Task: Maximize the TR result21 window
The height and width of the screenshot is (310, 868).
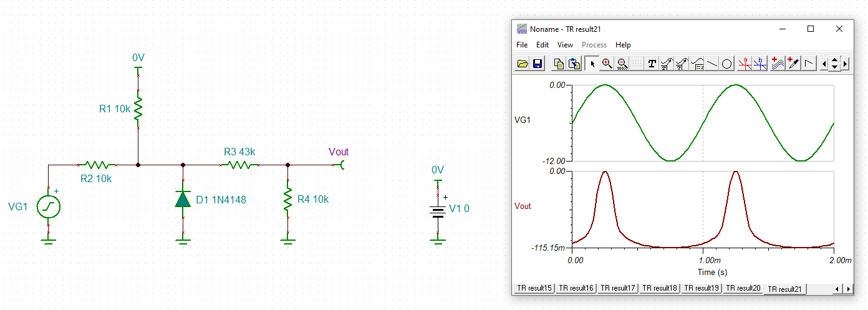Action: [x=811, y=29]
